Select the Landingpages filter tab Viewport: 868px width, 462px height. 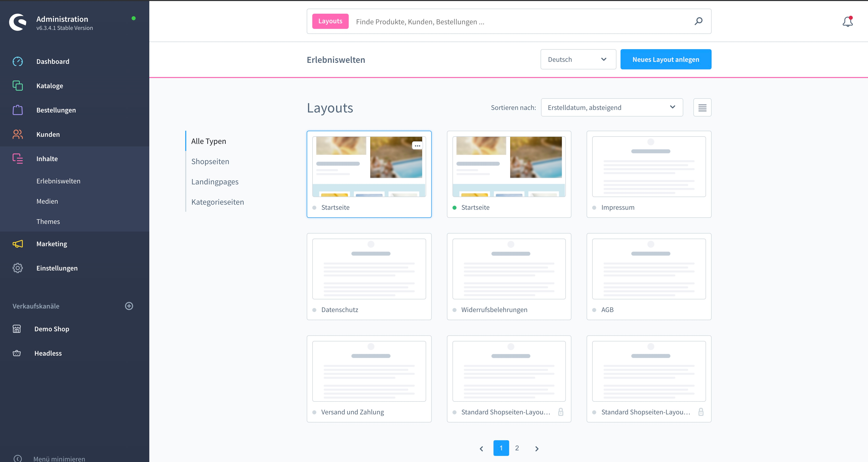215,181
